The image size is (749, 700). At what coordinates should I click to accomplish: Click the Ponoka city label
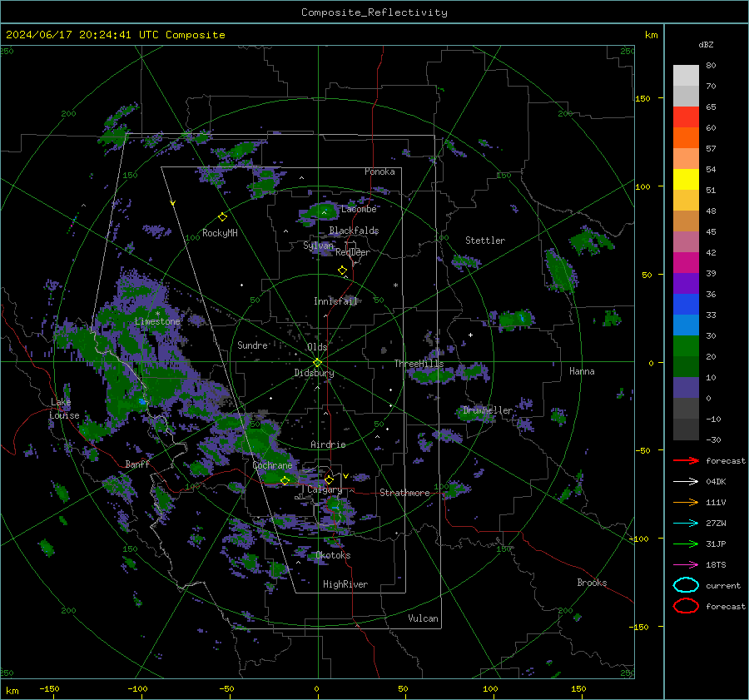(x=379, y=171)
